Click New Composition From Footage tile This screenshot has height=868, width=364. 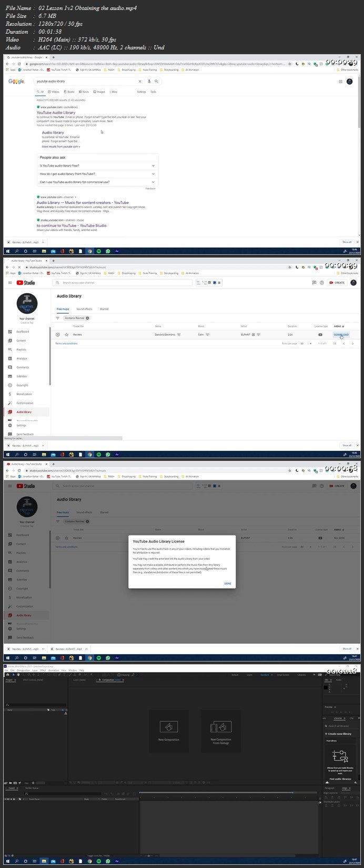[221, 730]
